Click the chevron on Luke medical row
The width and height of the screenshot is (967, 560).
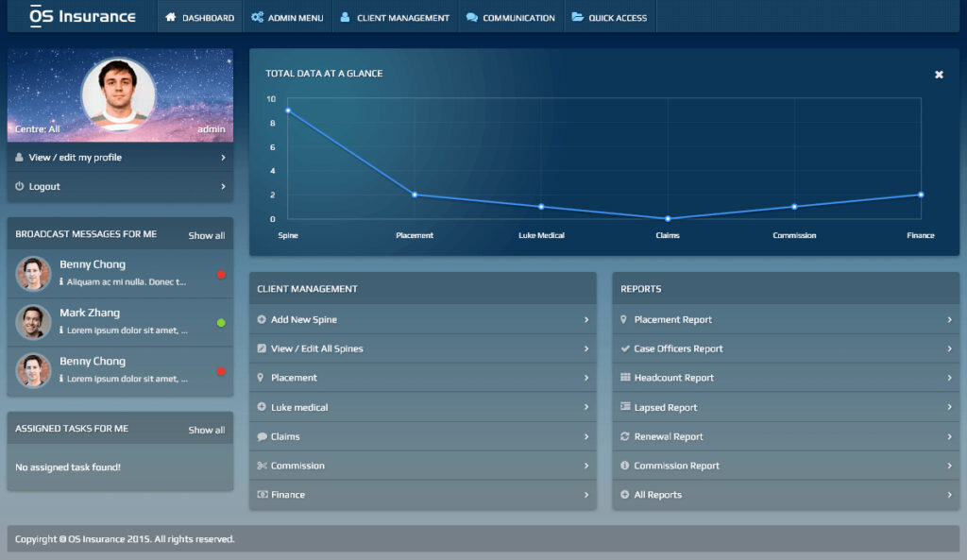[x=586, y=407]
